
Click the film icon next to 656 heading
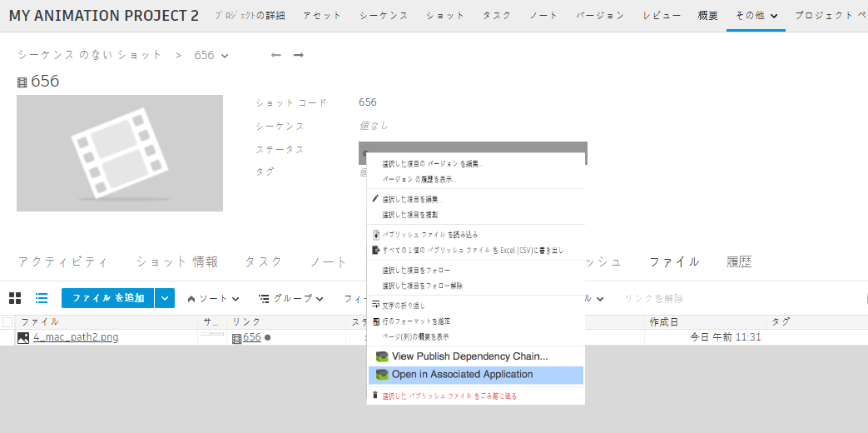click(22, 82)
